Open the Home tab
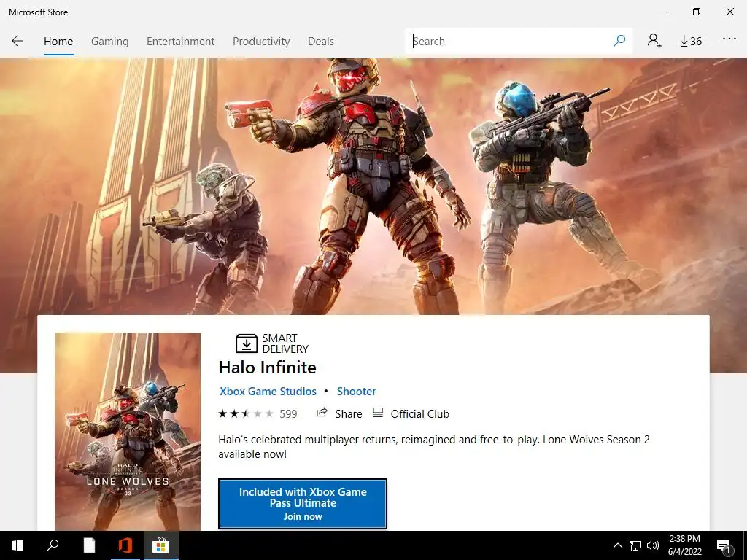The image size is (747, 560). click(x=58, y=42)
